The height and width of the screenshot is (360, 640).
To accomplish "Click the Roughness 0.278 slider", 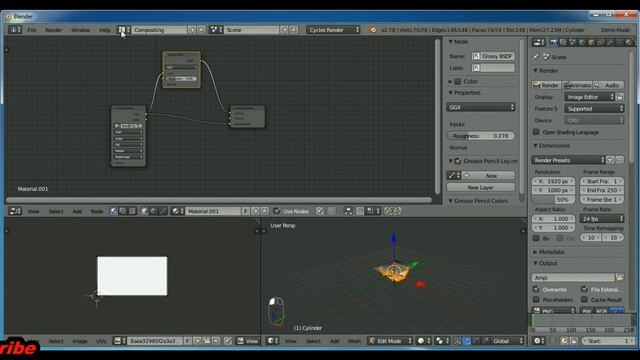I will [x=481, y=136].
